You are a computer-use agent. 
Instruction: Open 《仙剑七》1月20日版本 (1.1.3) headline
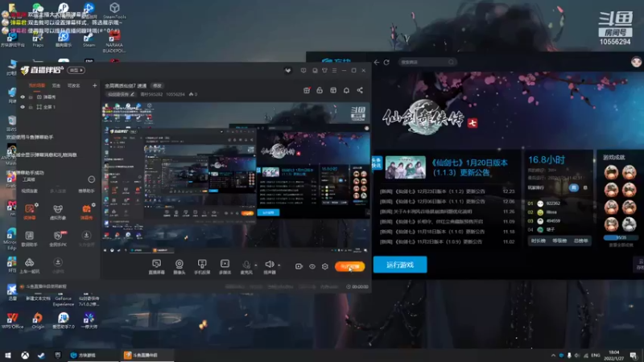pyautogui.click(x=470, y=167)
